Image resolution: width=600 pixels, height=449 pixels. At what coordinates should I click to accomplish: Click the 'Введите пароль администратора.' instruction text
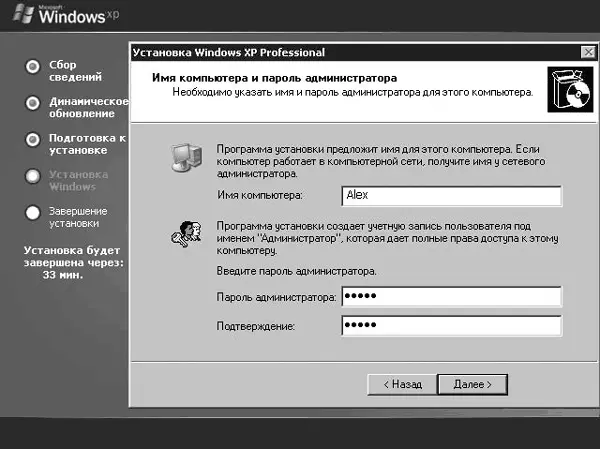coord(297,271)
